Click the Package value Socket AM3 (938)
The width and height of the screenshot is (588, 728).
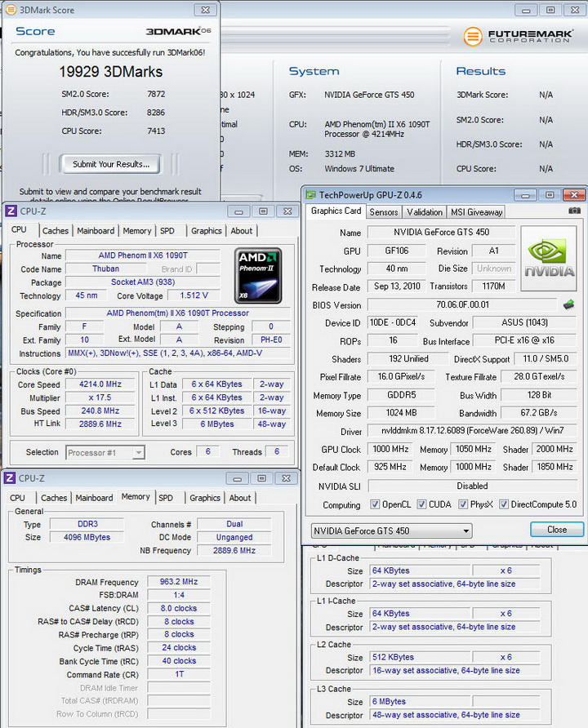143,282
